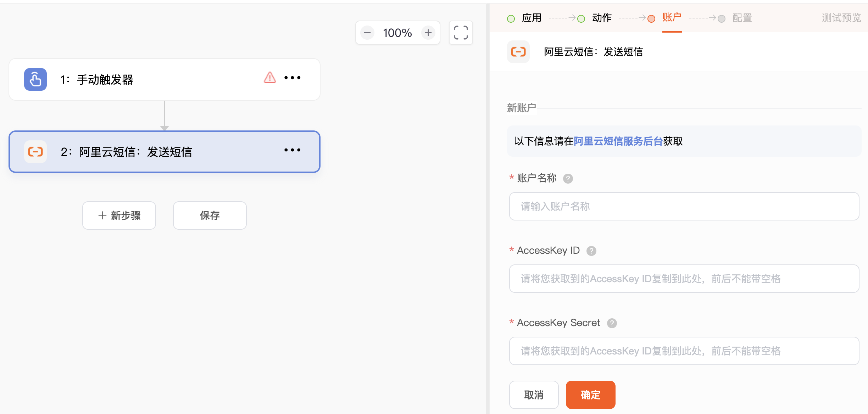
Task: Open the more options menu for step 1
Action: pyautogui.click(x=293, y=78)
